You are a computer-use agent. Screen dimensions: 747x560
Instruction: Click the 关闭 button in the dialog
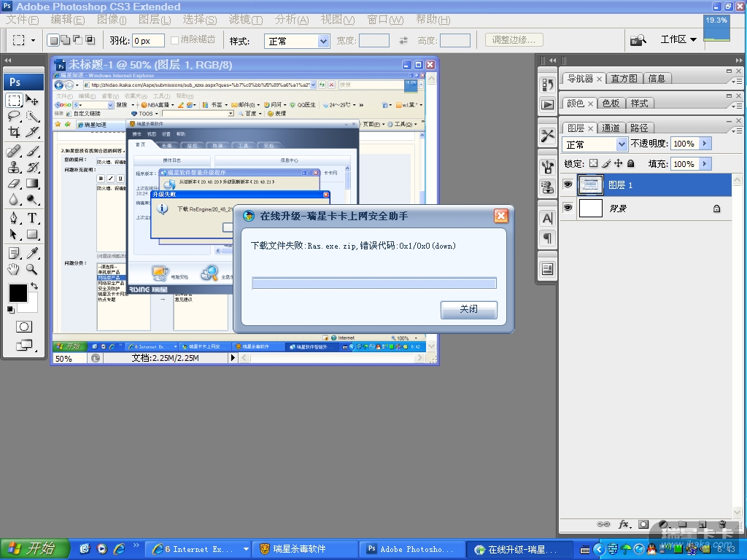[468, 309]
